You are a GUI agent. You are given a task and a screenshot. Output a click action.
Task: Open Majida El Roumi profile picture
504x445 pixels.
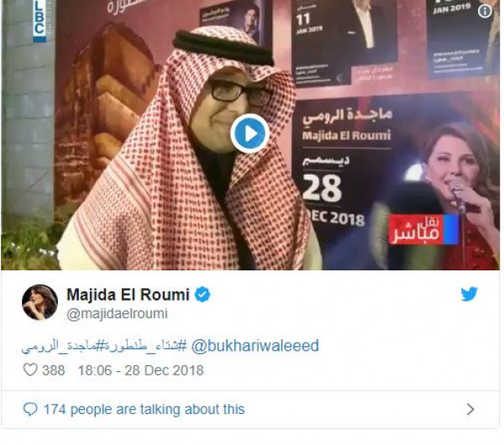tap(39, 302)
